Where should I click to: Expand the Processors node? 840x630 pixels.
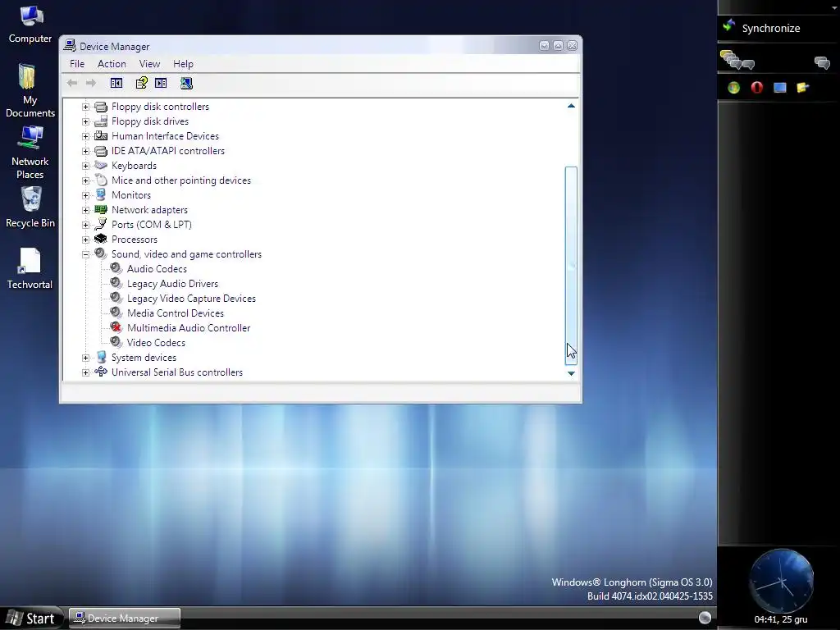tap(85, 240)
